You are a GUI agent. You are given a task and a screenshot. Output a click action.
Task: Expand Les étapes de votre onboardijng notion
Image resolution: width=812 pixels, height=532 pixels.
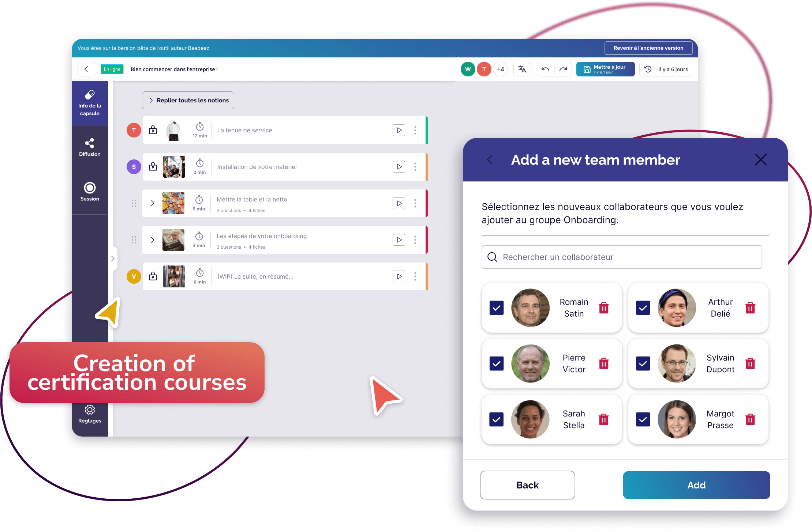coord(153,240)
